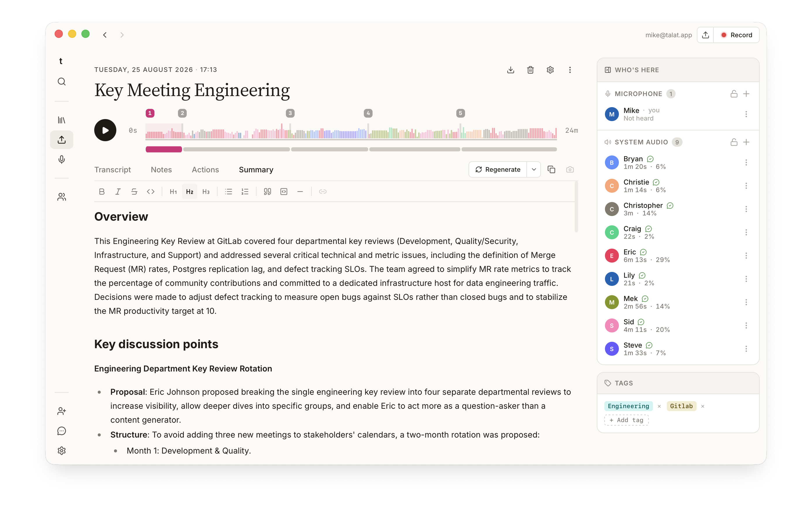Add a speaker to Microphone section
This screenshot has height=508, width=812.
pos(746,94)
